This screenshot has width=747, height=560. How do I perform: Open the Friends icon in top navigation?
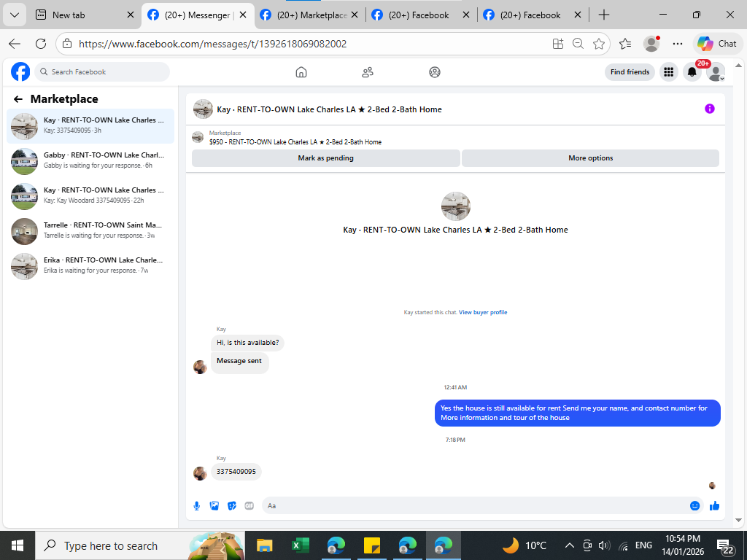(368, 72)
